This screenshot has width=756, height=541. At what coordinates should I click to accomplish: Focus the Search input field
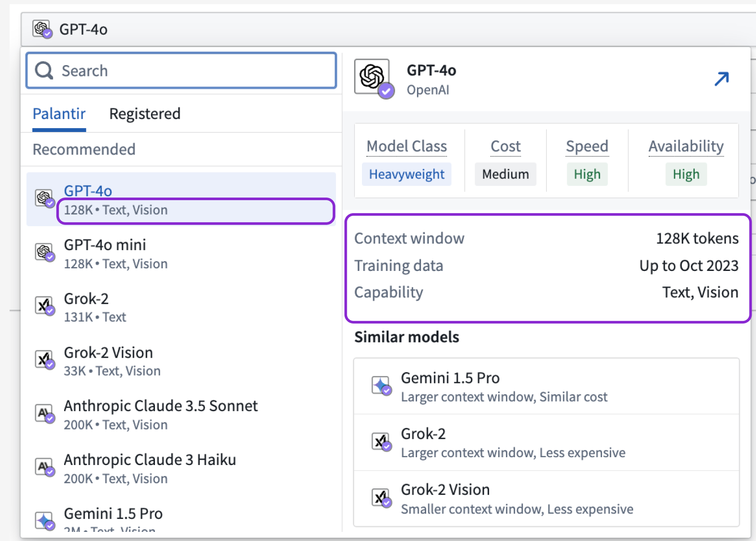(x=181, y=70)
